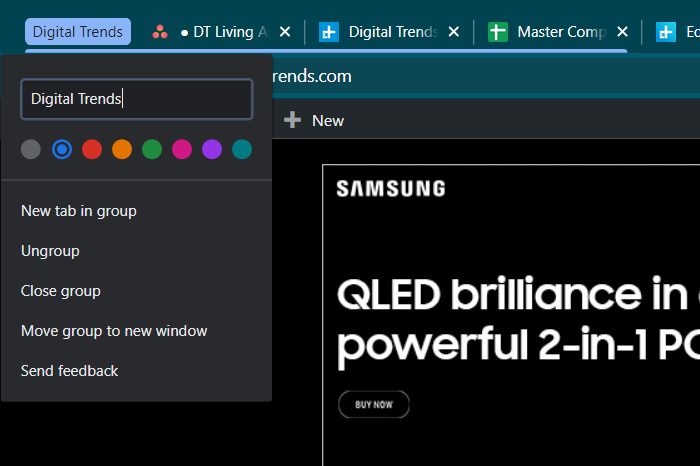This screenshot has height=466, width=700.
Task: Select the teal group color
Action: (x=242, y=149)
